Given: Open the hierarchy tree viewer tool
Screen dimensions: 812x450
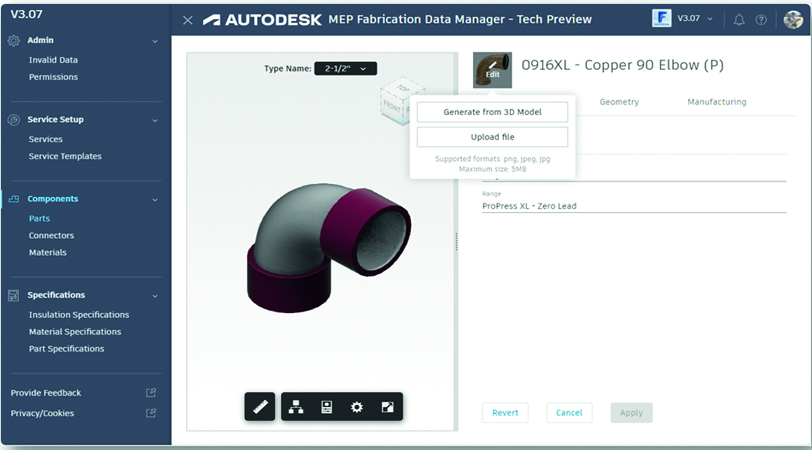Looking at the screenshot, I should [296, 407].
